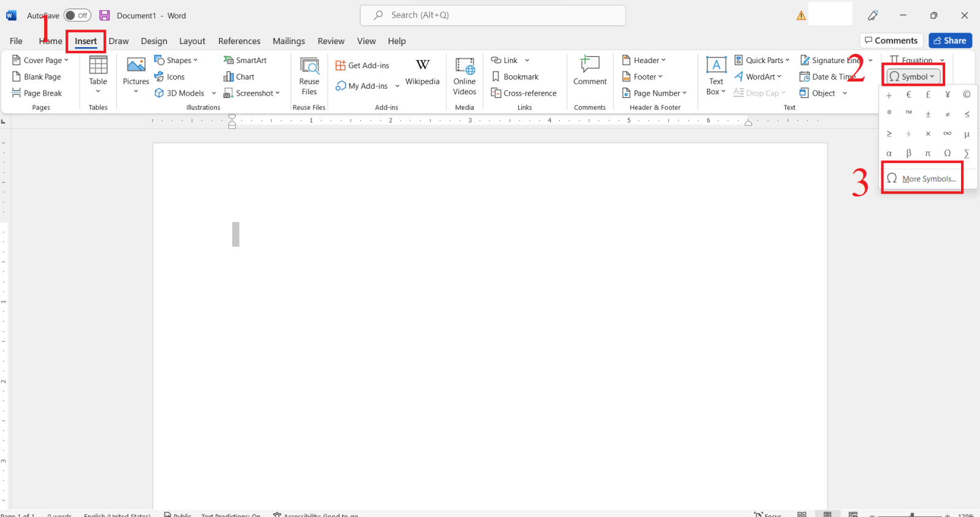Open 3D Models button
980x517 pixels.
pos(180,93)
